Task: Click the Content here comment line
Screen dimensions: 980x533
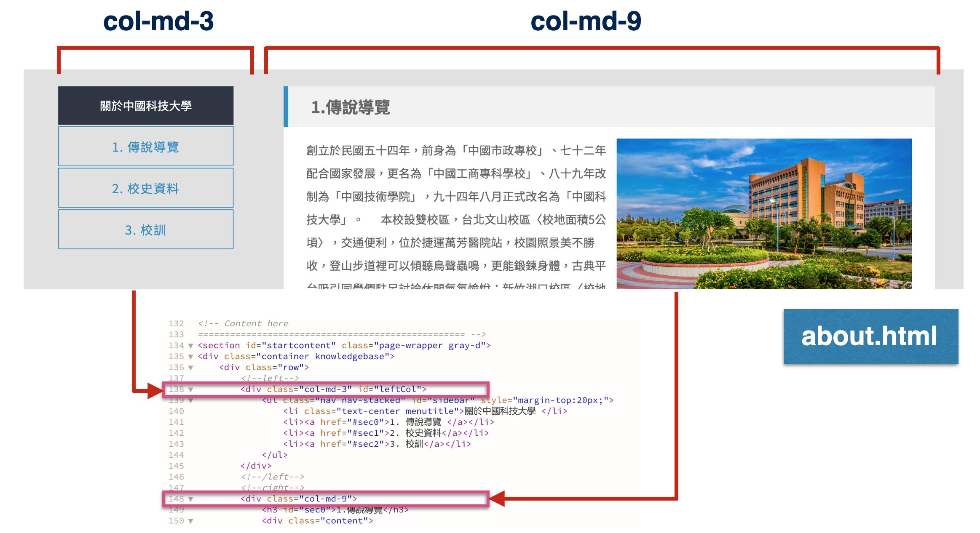Action: click(244, 323)
